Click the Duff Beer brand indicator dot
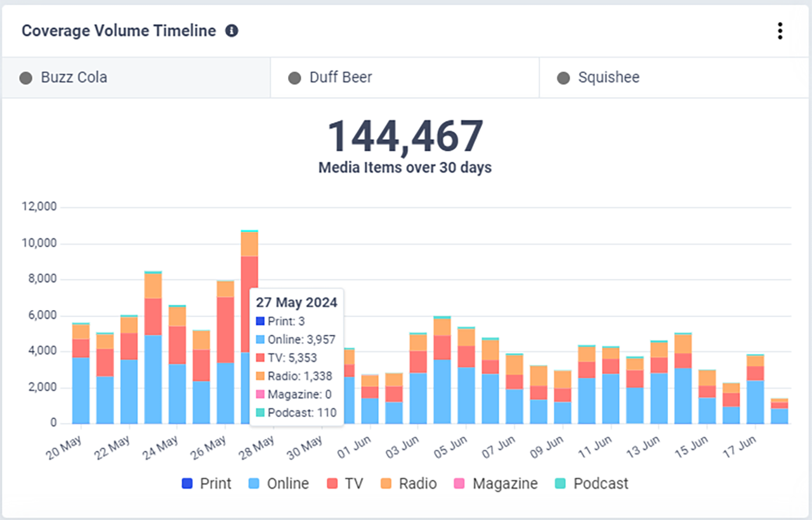 pos(294,77)
